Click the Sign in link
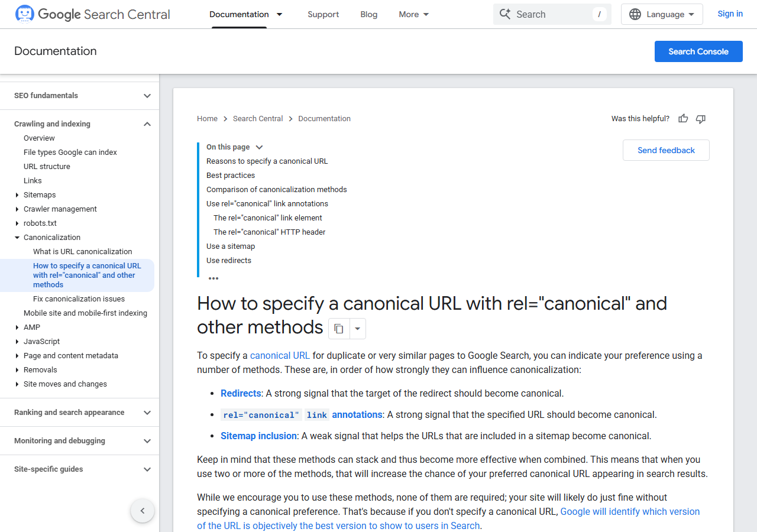Screen dimensions: 757x532 [x=730, y=14]
